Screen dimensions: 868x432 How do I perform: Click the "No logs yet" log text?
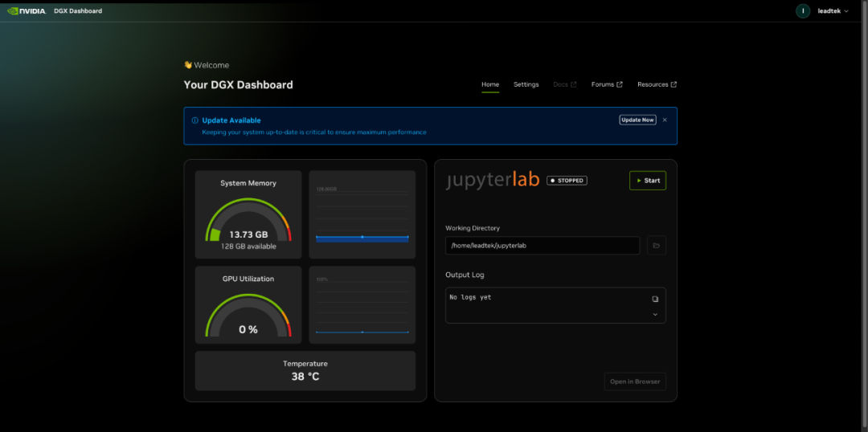point(470,298)
